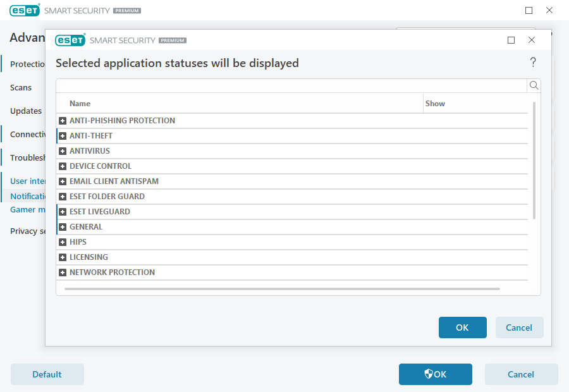Expand the LICENSING group
This screenshot has height=392, width=569.
click(63, 257)
